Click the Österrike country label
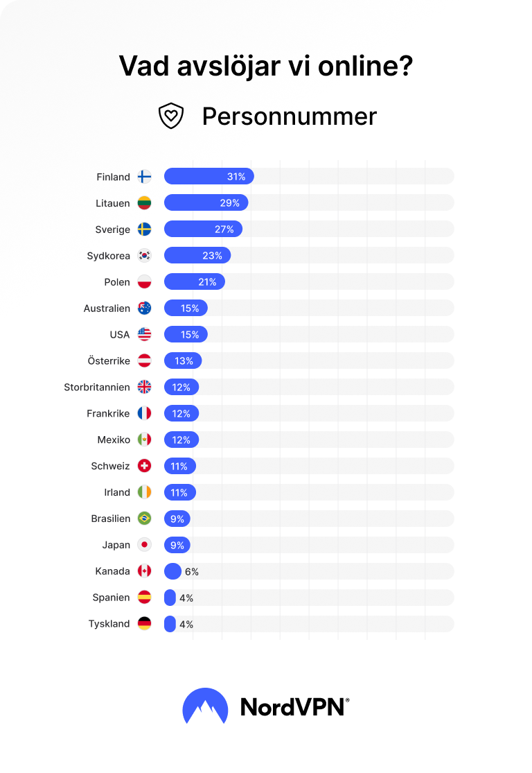This screenshot has width=532, height=773. coord(109,361)
